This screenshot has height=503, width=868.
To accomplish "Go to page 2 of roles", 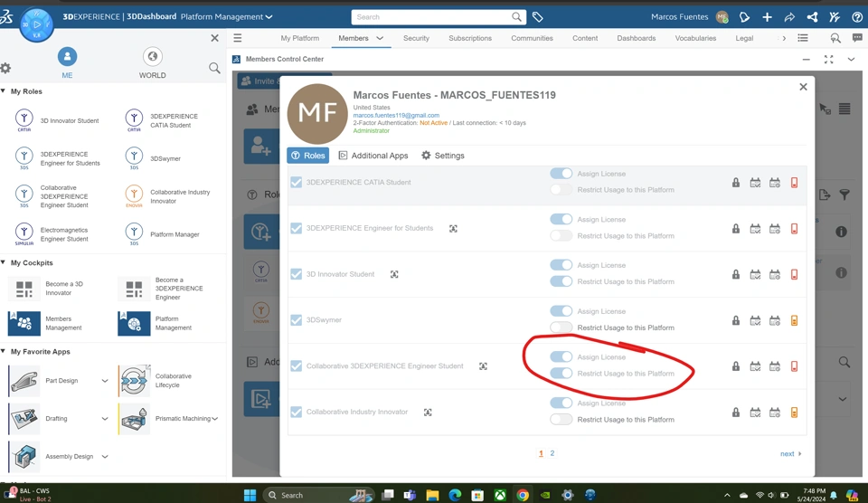I will pyautogui.click(x=552, y=453).
